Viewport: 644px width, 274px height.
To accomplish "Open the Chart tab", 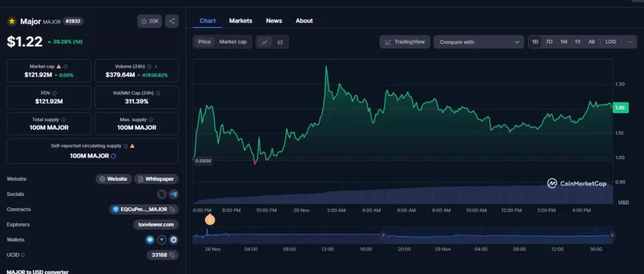I will [208, 21].
